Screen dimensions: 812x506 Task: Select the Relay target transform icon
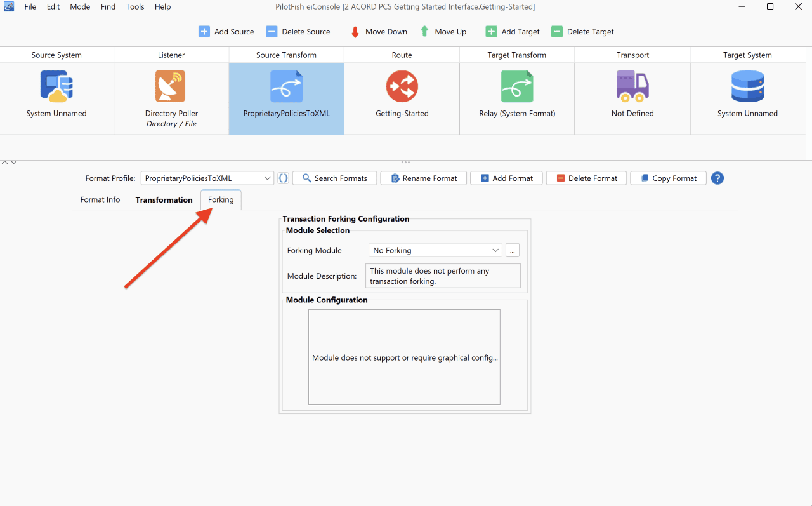point(517,86)
